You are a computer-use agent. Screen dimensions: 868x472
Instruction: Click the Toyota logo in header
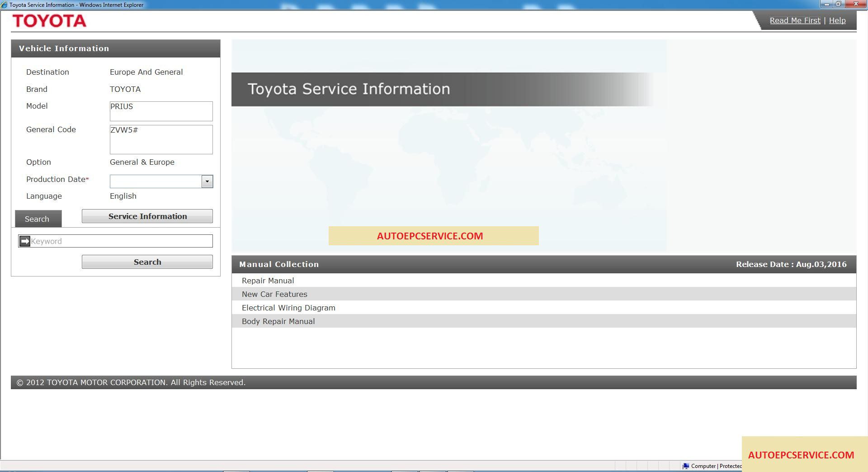[49, 21]
